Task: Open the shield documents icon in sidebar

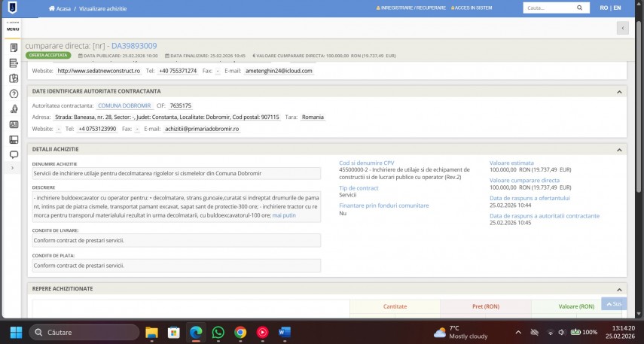Action: point(14,78)
